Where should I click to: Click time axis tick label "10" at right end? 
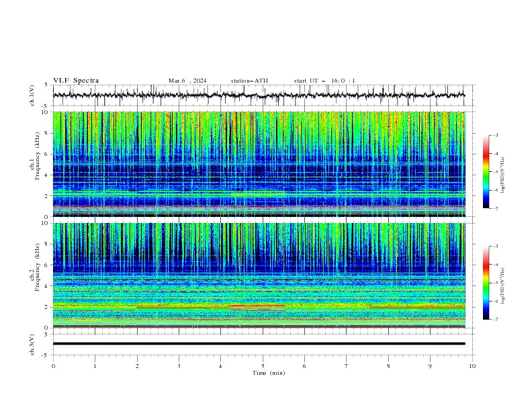coord(472,366)
